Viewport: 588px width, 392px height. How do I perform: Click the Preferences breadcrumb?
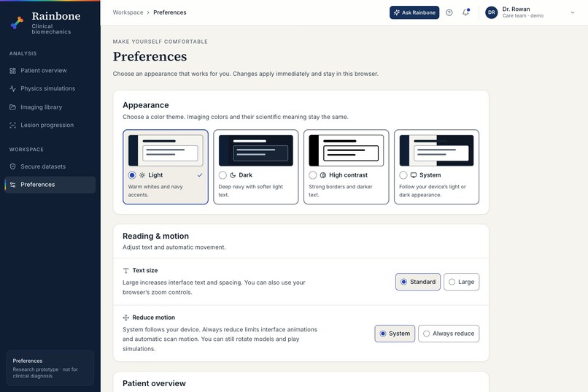click(169, 12)
